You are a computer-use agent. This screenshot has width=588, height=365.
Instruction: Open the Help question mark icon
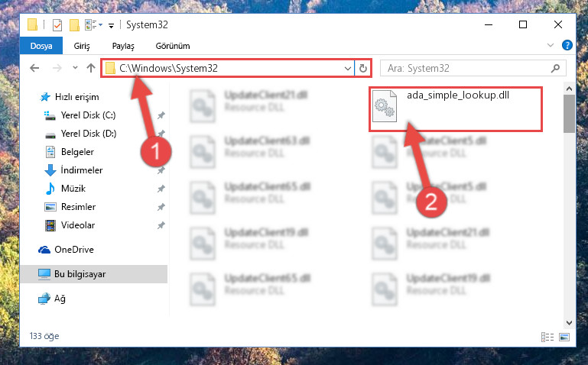click(567, 45)
